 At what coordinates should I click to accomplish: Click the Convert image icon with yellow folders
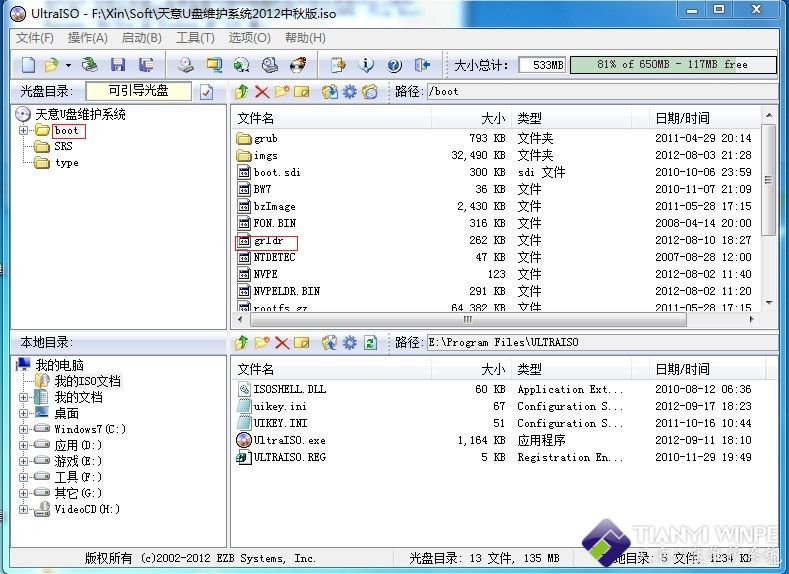(x=214, y=64)
